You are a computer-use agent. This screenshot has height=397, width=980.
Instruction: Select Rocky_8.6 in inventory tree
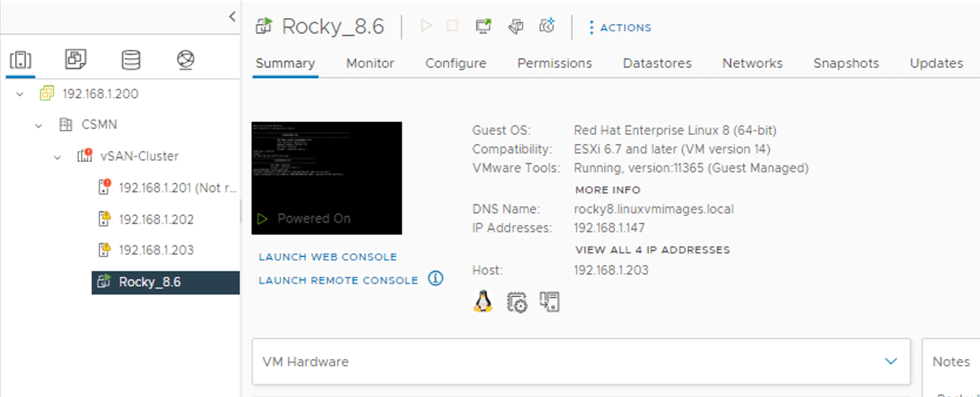[166, 282]
